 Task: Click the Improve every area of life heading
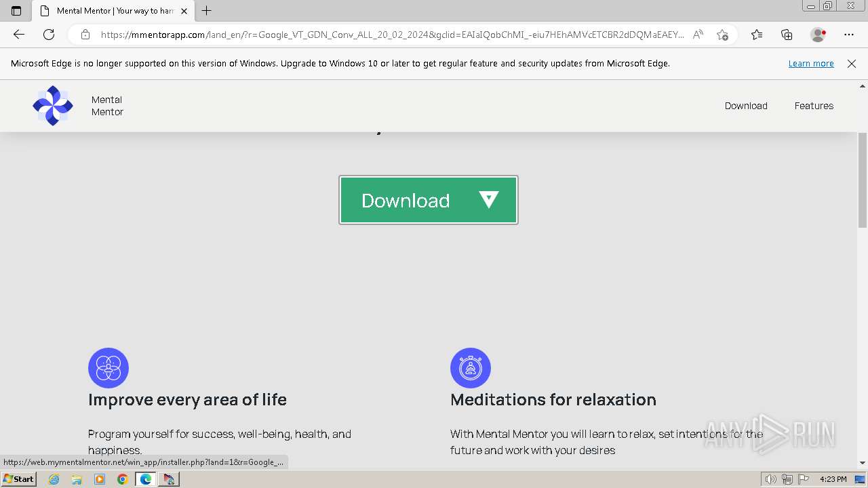pos(187,400)
